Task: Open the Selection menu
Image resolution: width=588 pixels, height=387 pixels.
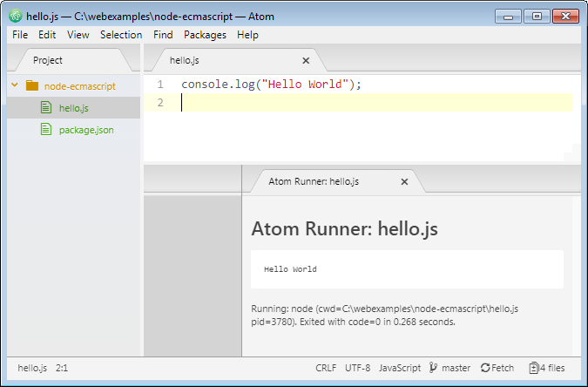Action: coord(121,35)
